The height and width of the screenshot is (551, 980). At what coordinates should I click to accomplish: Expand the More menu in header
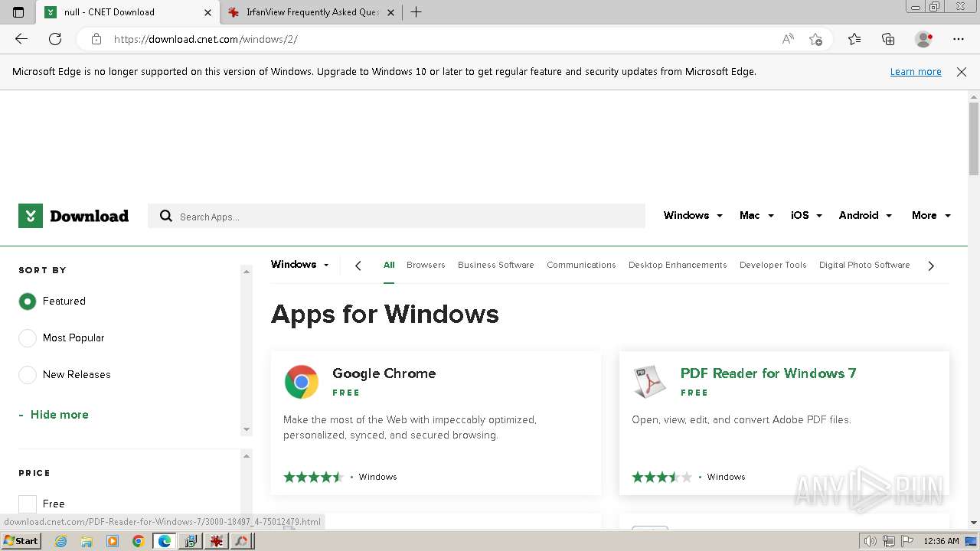coord(931,216)
